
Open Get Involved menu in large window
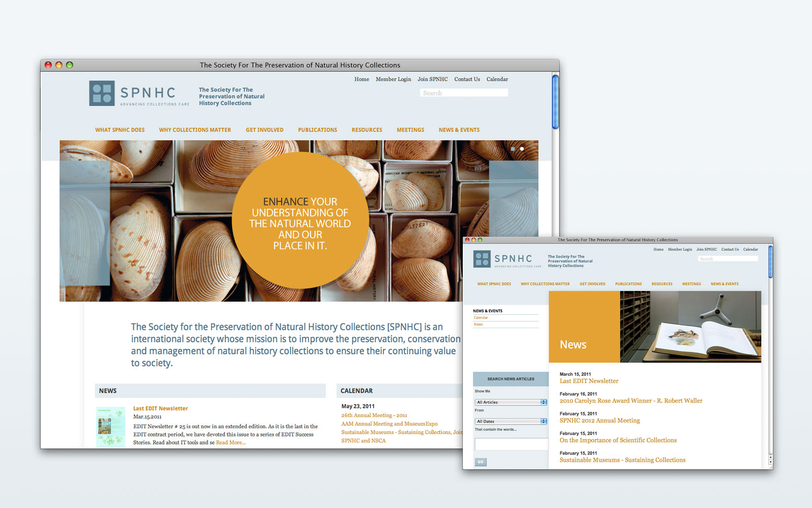pyautogui.click(x=264, y=130)
